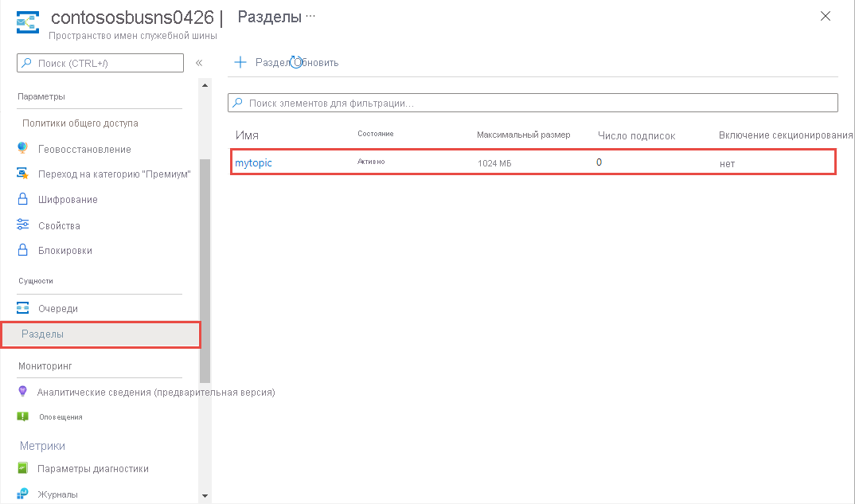Click the Мониторинг section heading
The image size is (855, 504).
(45, 366)
